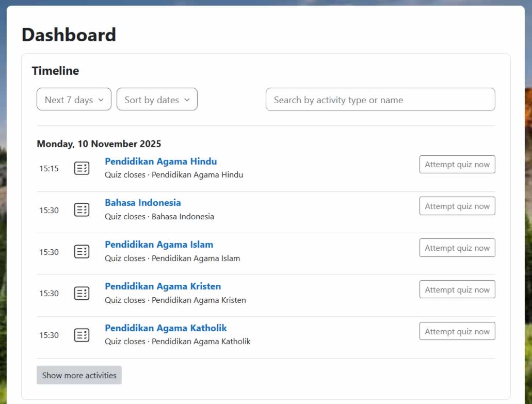This screenshot has width=532, height=404.
Task: Click the Timeline section heading
Action: 55,71
